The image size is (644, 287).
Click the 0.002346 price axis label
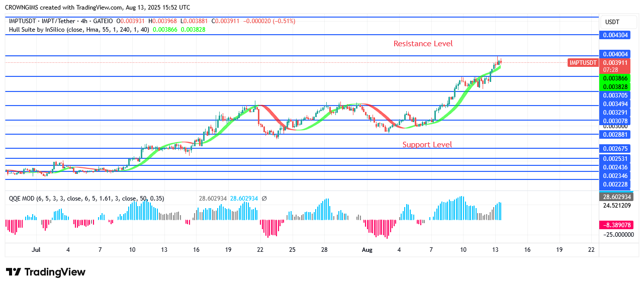coord(616,176)
